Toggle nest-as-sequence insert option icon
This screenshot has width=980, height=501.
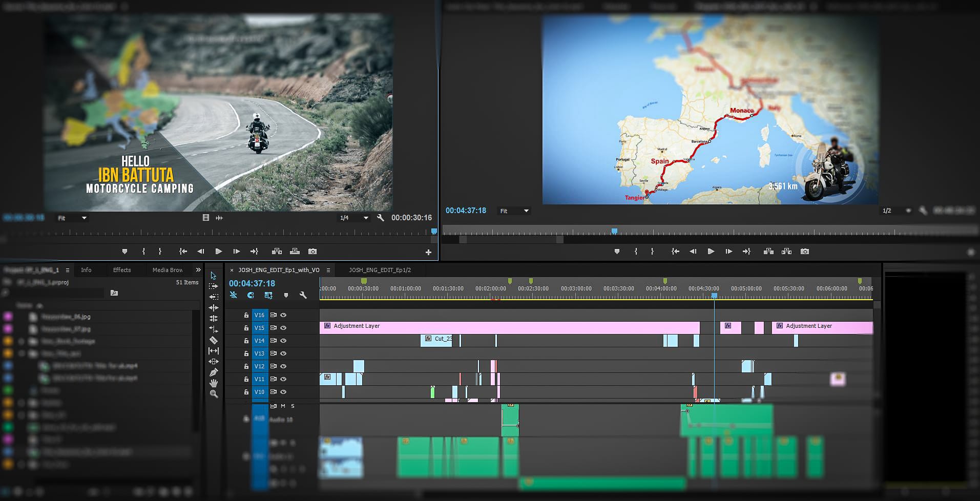pos(234,295)
